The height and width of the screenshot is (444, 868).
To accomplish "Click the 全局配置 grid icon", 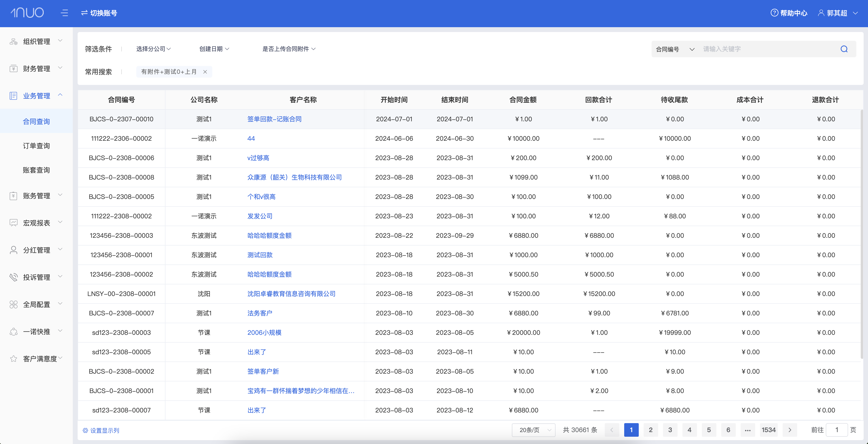I will click(x=14, y=304).
